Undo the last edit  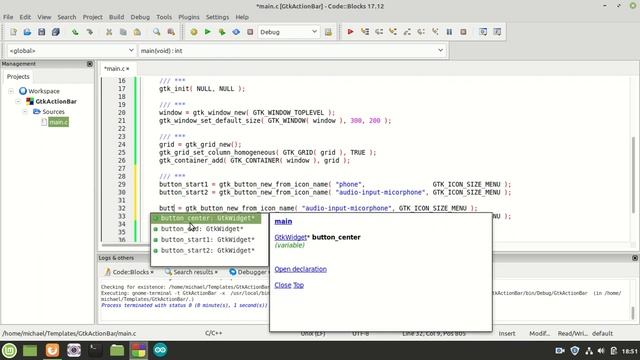[75, 32]
